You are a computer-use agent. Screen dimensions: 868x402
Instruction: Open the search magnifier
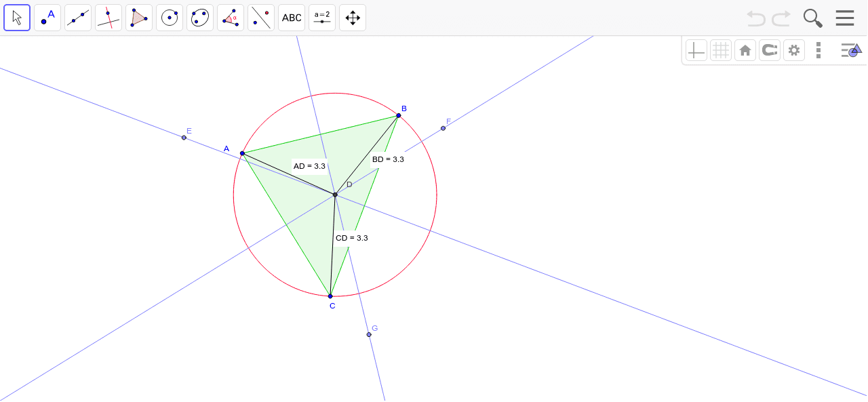point(813,18)
